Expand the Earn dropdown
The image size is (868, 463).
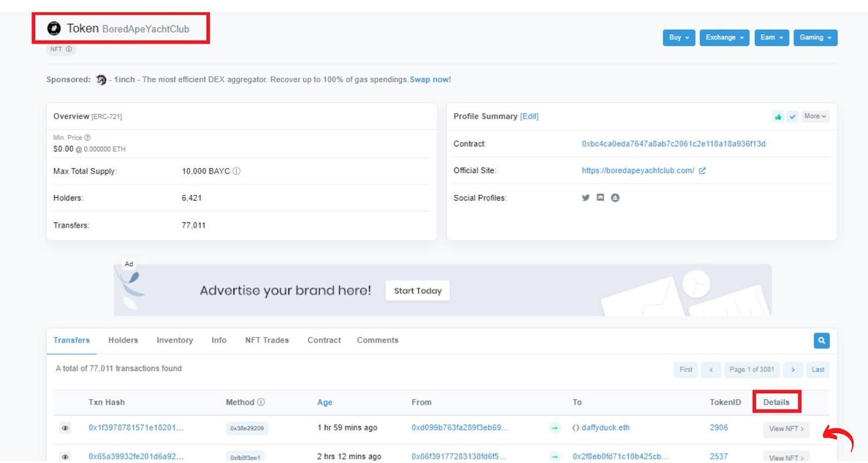click(x=771, y=37)
